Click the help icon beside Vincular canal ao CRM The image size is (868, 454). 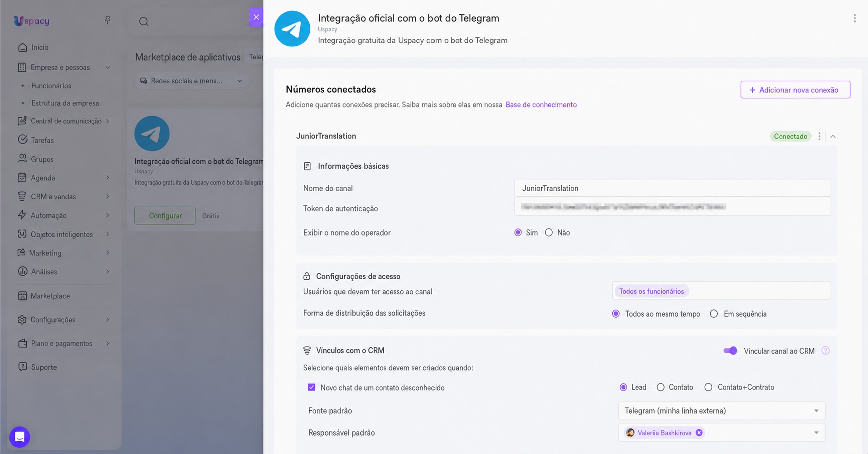(826, 351)
